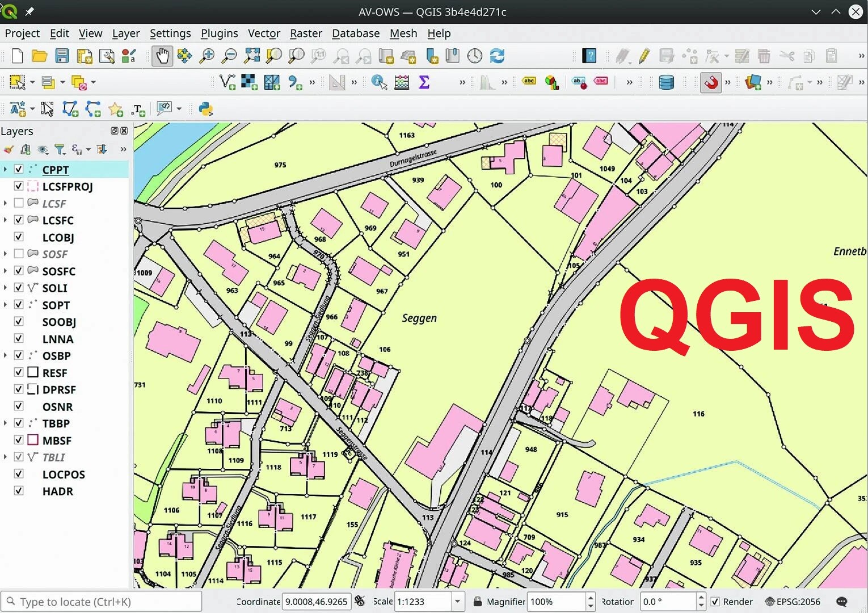This screenshot has width=868, height=613.
Task: Expand the TBBP layer node
Action: click(5, 423)
